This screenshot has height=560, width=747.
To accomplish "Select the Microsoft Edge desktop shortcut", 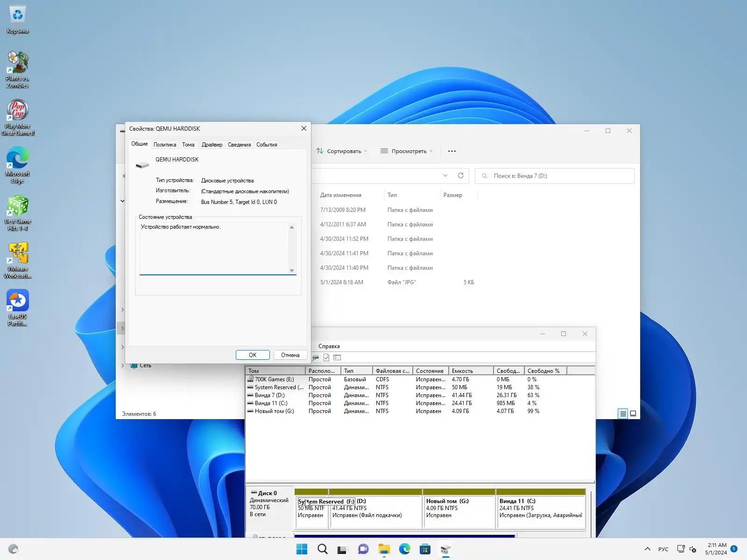I will (x=18, y=165).
